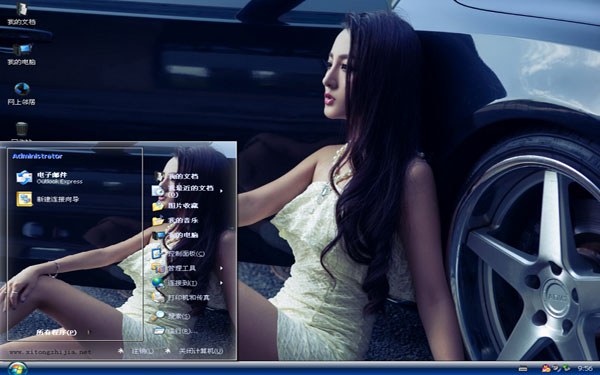Click the Start orb on the taskbar

[17, 368]
